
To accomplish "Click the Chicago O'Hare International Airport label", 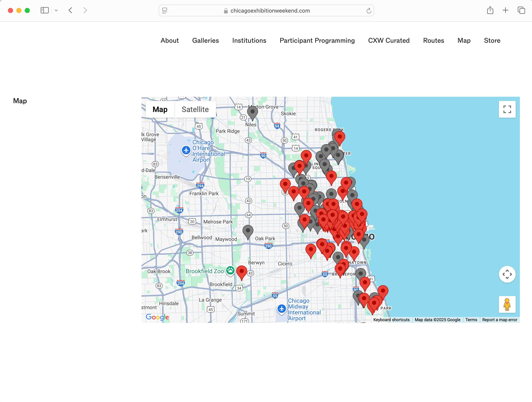I will 209,151.
